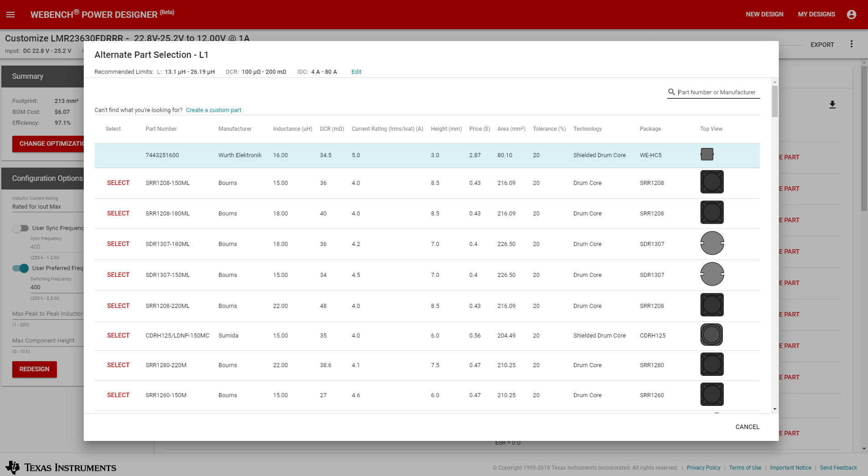Sort by Area (mm²) column
This screenshot has width=868, height=476.
(511, 129)
